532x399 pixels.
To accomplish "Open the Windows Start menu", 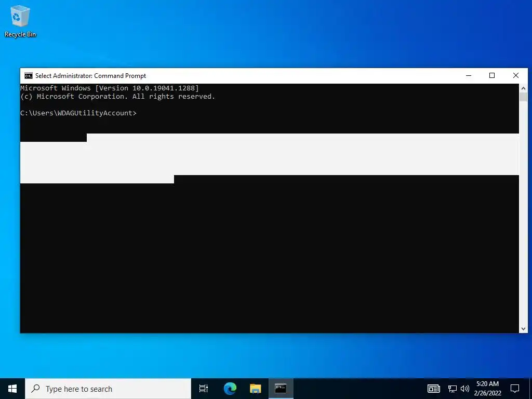I will (12, 389).
